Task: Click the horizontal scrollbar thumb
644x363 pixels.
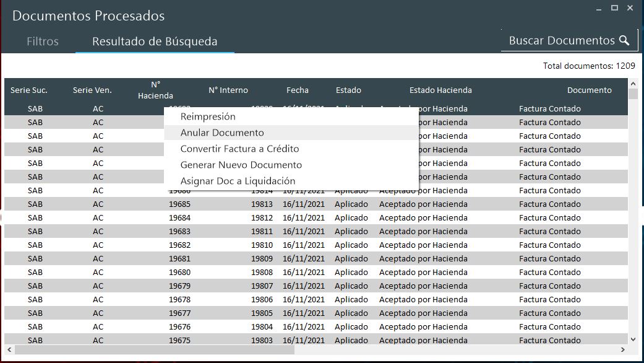Action: coord(153,350)
